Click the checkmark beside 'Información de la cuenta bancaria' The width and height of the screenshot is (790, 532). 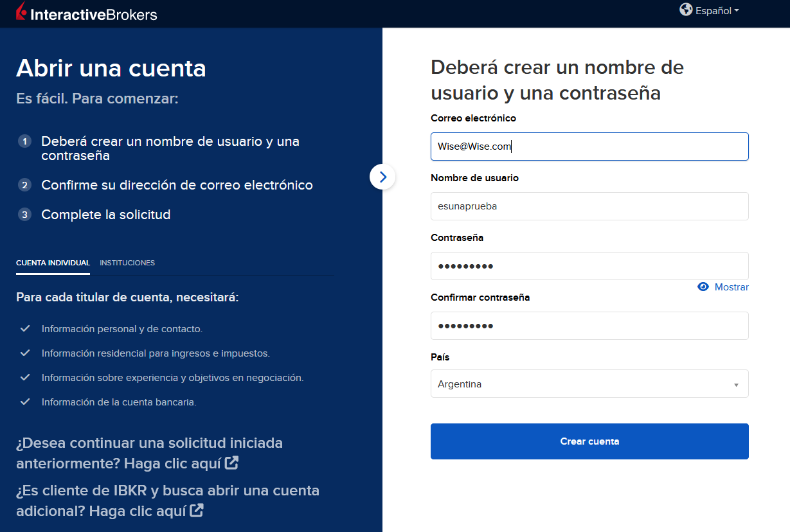point(25,400)
